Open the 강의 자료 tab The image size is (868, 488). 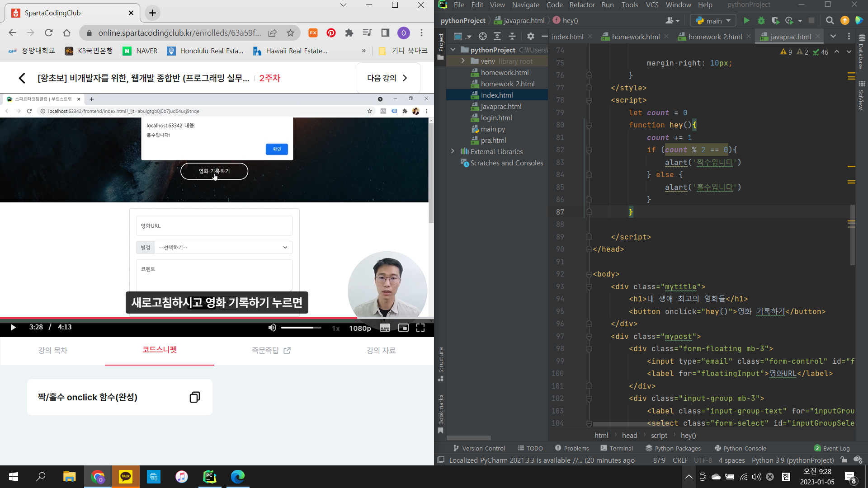[381, 350]
